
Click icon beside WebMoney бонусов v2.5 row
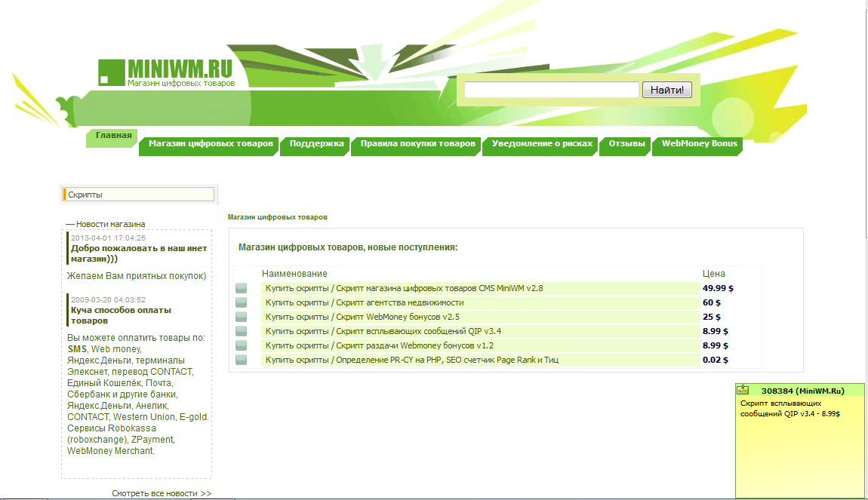pos(242,317)
